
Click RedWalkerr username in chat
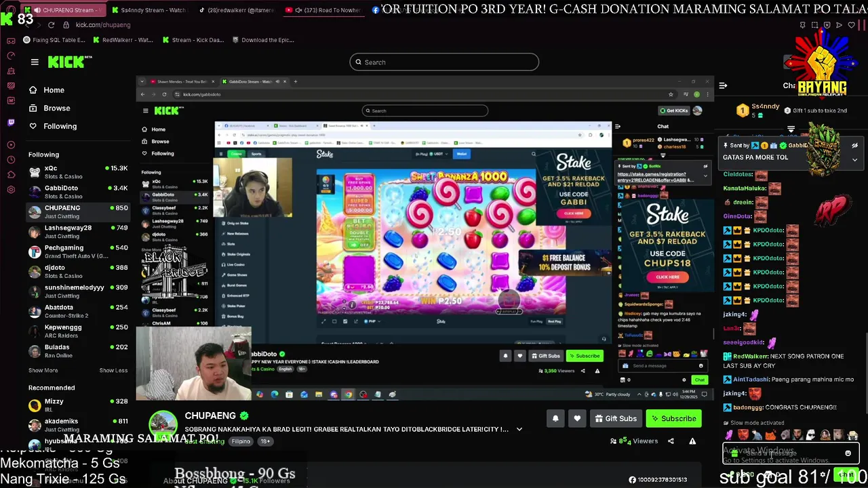pos(749,357)
